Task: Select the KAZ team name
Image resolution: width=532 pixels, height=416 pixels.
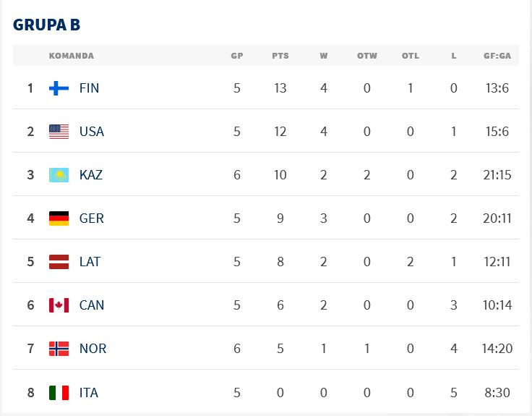Action: (x=91, y=175)
